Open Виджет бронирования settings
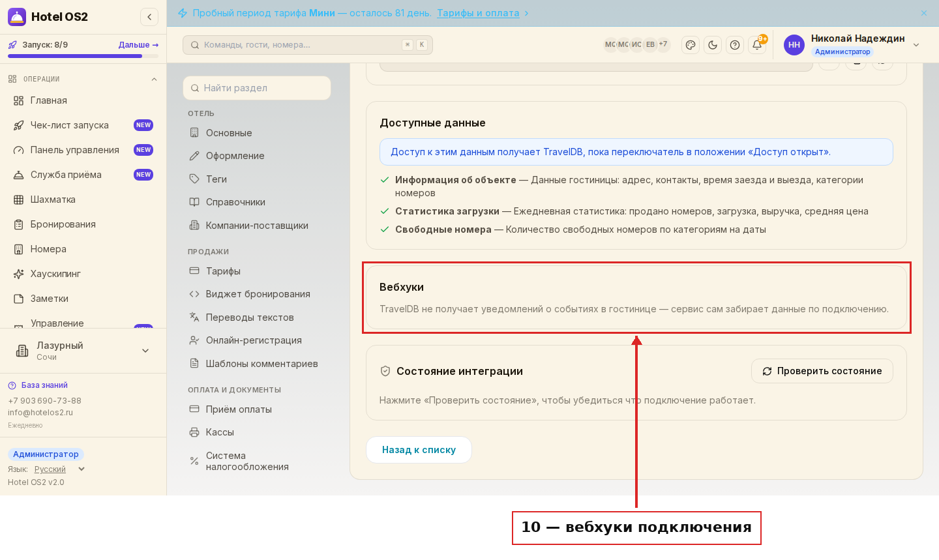This screenshot has width=939, height=560. 257,294
